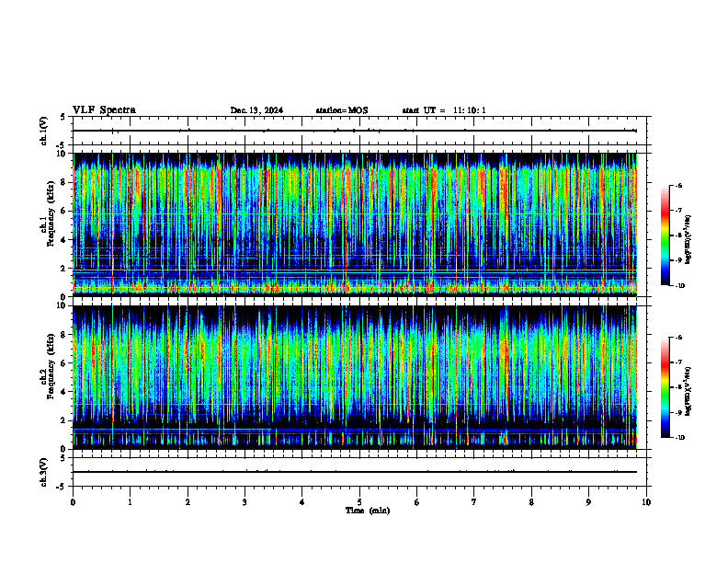Click the time axis tick label '10'
This screenshot has height=563, width=728.
pos(646,502)
